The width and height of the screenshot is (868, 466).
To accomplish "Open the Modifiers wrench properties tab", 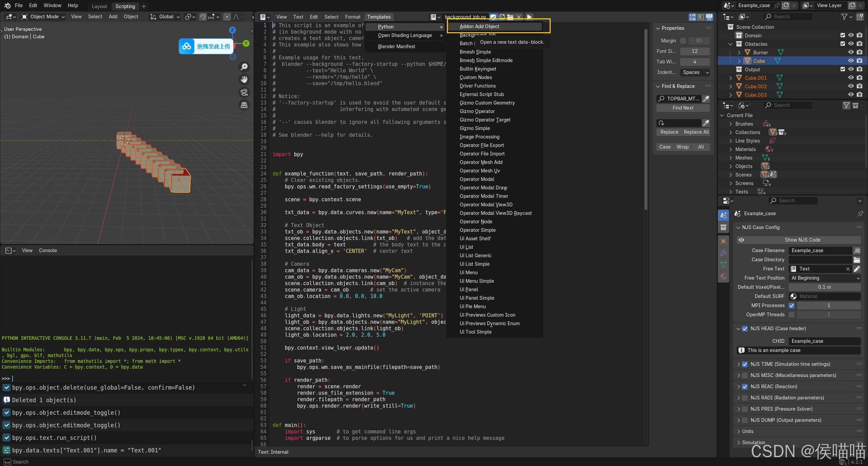I will 723,253.
